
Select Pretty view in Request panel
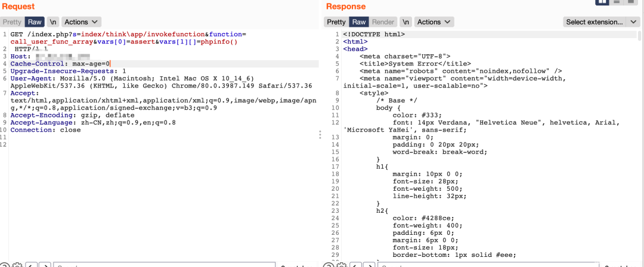click(13, 22)
